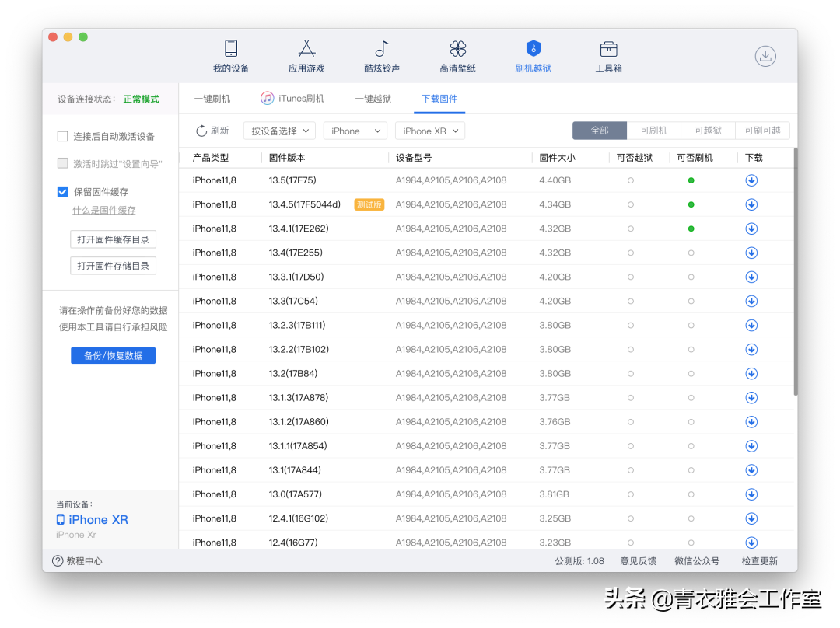
Task: Download firmware 13.4.5(17F5044d)
Action: [x=751, y=204]
